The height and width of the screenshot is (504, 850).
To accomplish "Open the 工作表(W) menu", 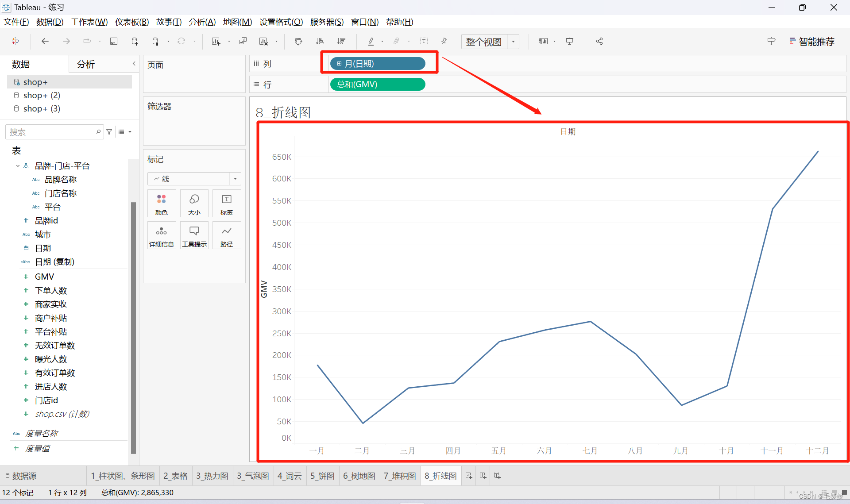I will click(x=89, y=22).
